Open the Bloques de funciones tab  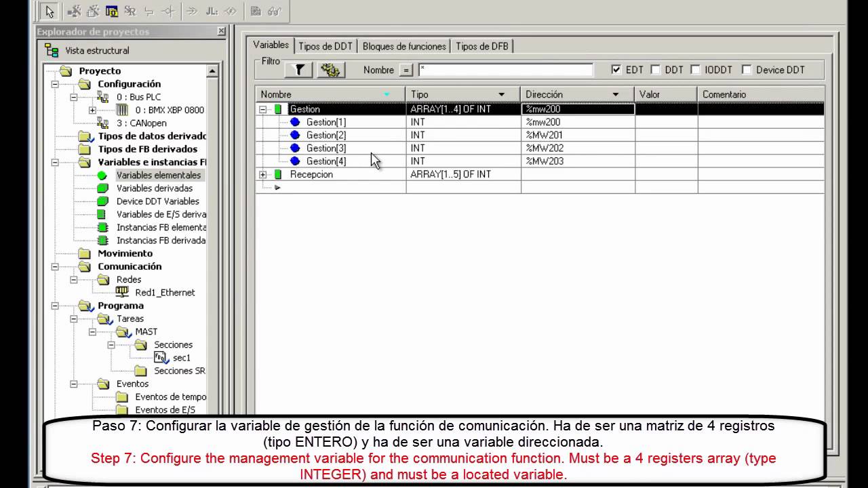click(x=404, y=46)
